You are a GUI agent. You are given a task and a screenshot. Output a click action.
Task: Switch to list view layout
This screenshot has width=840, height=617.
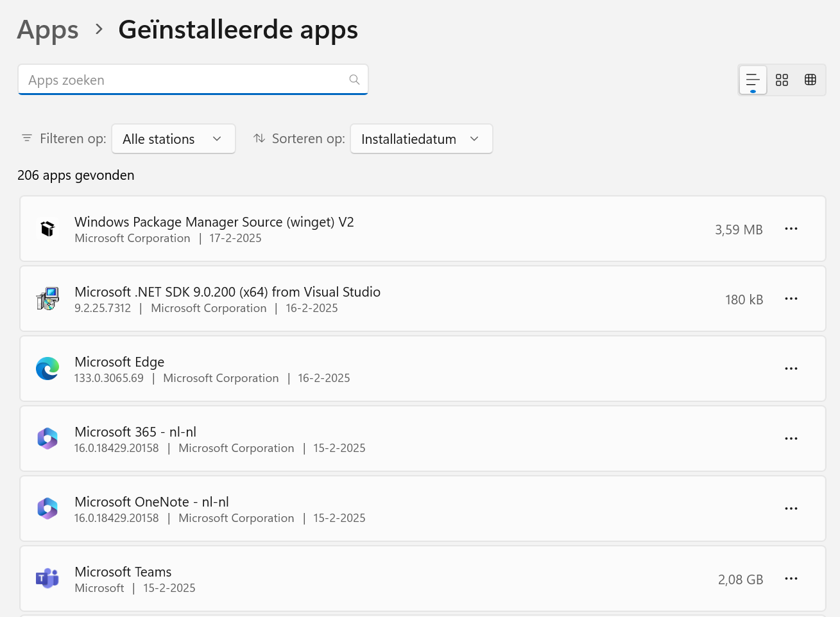pyautogui.click(x=753, y=80)
